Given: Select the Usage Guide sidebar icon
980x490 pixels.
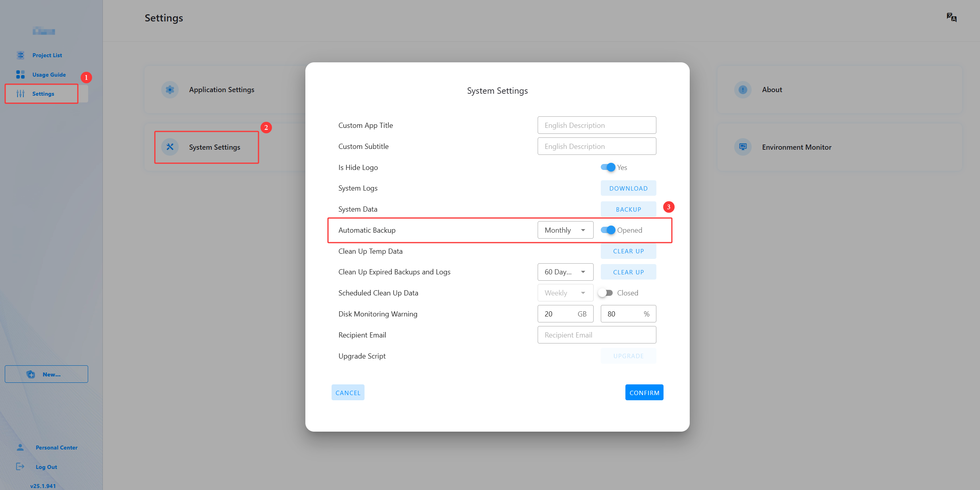Looking at the screenshot, I should tap(20, 74).
